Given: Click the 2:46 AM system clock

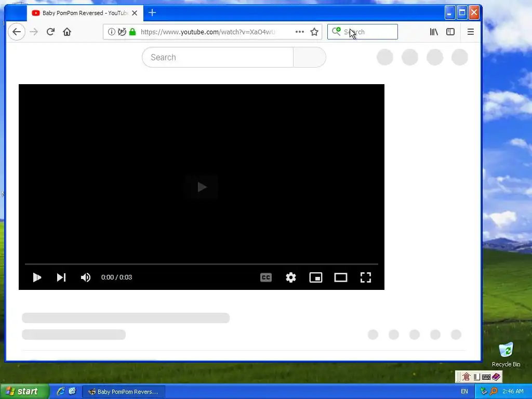Looking at the screenshot, I should 513,392.
